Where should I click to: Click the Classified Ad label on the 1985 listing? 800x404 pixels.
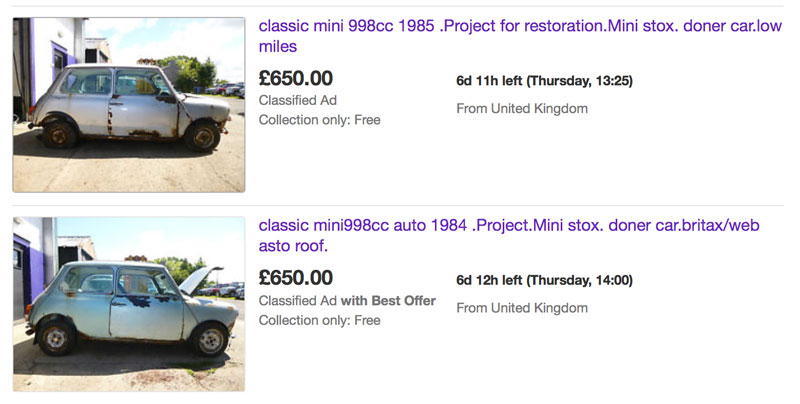[x=297, y=100]
